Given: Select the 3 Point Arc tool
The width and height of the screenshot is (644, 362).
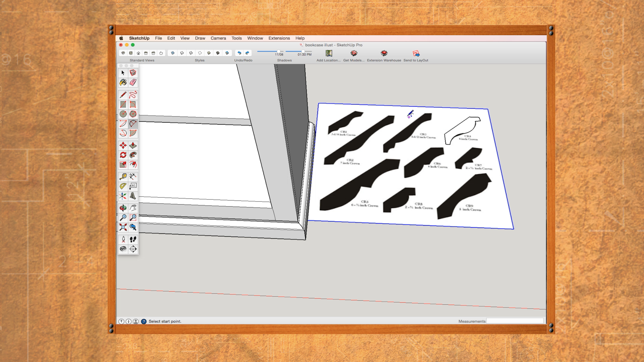Looking at the screenshot, I should (x=123, y=133).
